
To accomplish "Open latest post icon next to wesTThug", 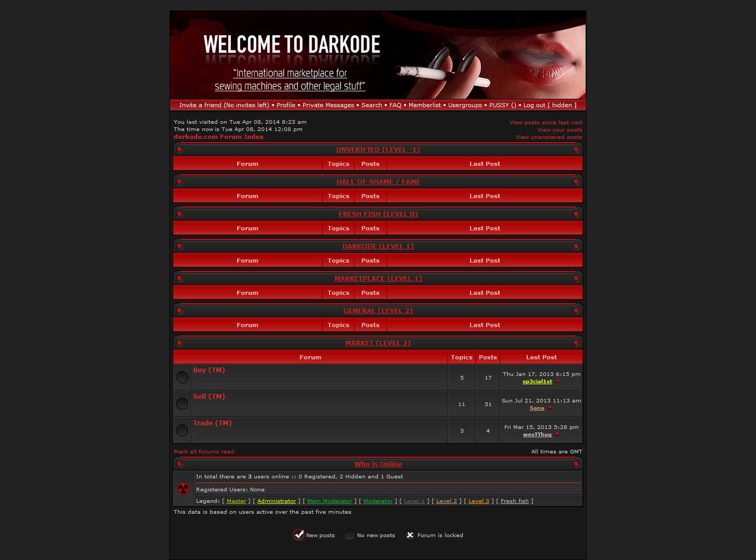I will (557, 434).
